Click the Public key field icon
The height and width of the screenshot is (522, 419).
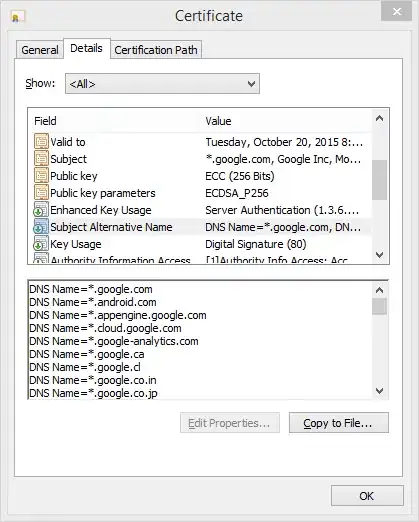point(41,175)
